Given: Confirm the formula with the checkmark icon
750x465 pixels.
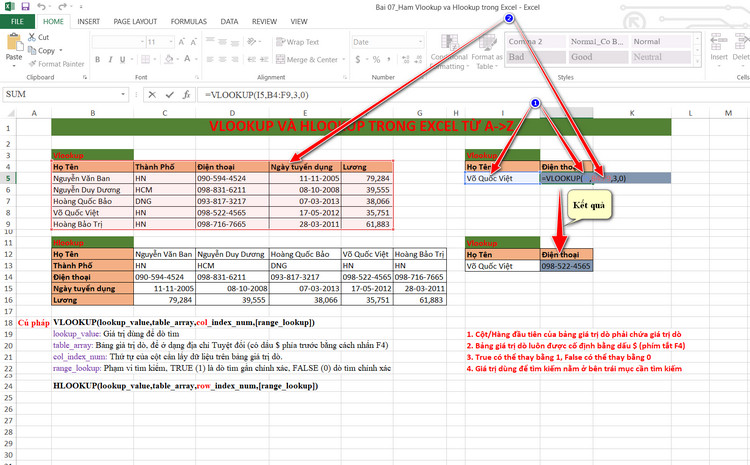Looking at the screenshot, I should 169,95.
